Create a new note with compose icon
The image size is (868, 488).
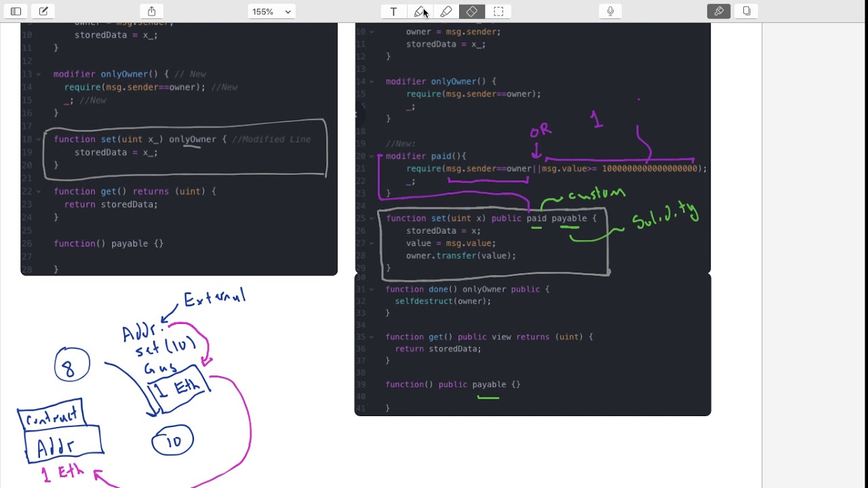(x=43, y=12)
